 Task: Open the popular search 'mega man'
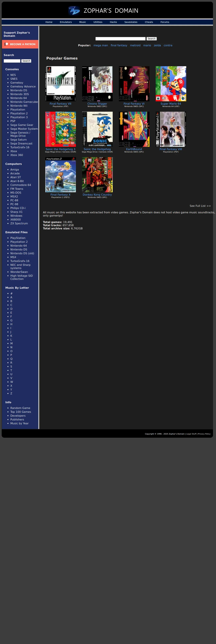101,45
